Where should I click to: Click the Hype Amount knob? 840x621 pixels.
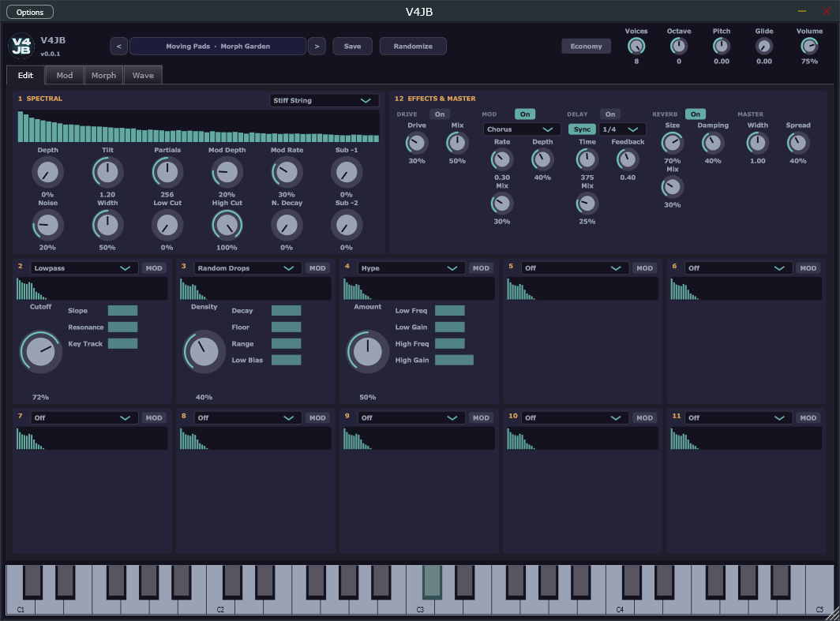(368, 352)
